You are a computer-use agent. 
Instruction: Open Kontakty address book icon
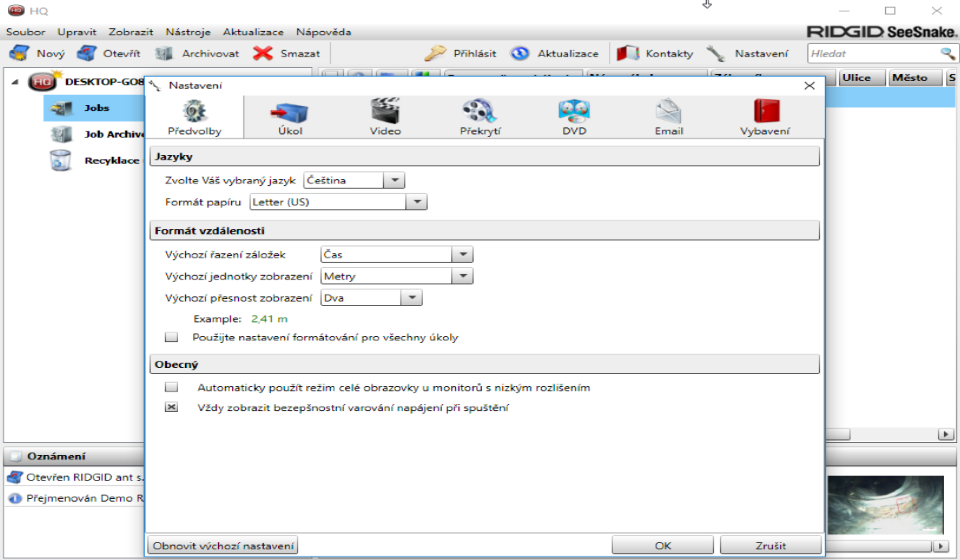pos(628,53)
